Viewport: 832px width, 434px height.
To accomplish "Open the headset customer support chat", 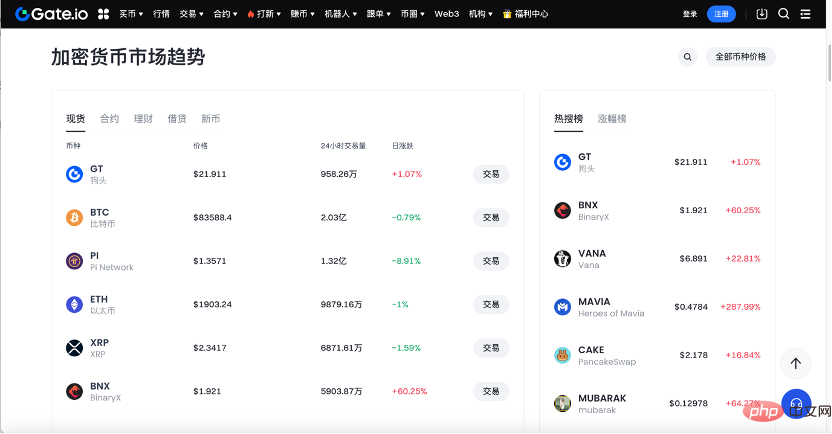I will click(x=795, y=403).
